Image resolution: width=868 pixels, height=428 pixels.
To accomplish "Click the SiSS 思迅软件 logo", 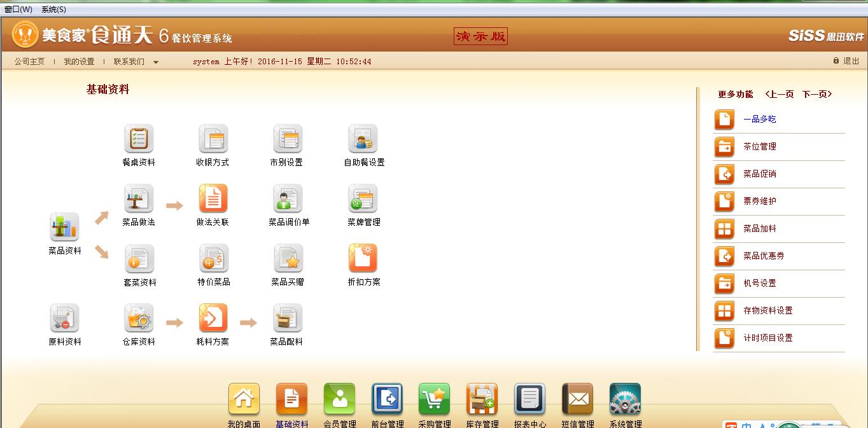I will (825, 36).
